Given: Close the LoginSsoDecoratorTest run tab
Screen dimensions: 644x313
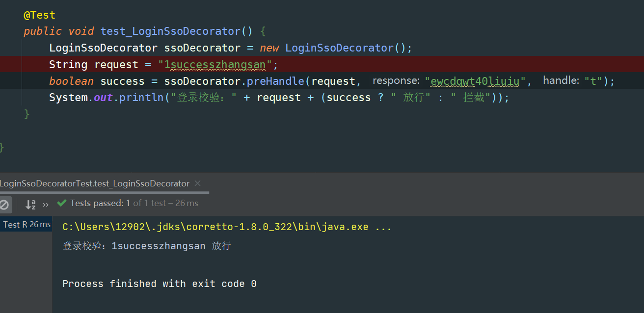Looking at the screenshot, I should pyautogui.click(x=198, y=183).
